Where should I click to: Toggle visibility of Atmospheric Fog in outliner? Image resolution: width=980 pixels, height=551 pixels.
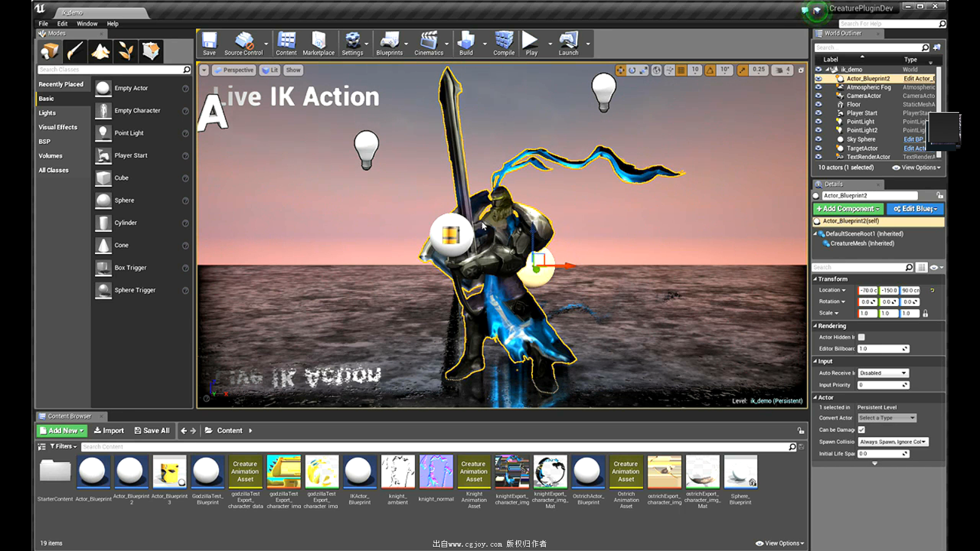pos(818,87)
